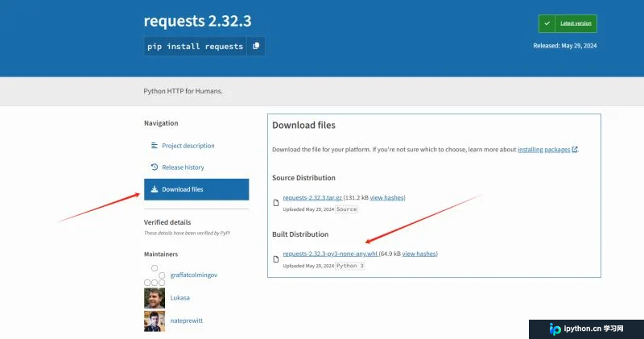View hashes for the tar.gz source file
This screenshot has height=339, width=644.
click(x=387, y=197)
